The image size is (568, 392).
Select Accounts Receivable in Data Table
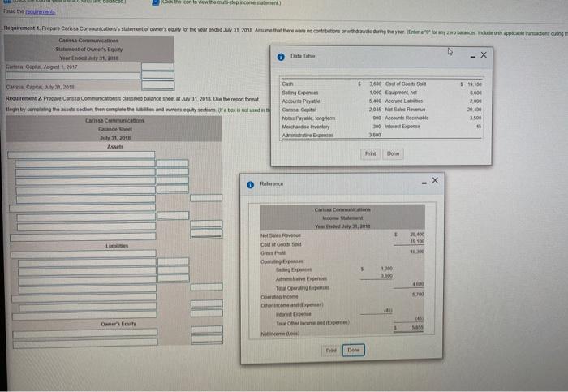point(407,118)
